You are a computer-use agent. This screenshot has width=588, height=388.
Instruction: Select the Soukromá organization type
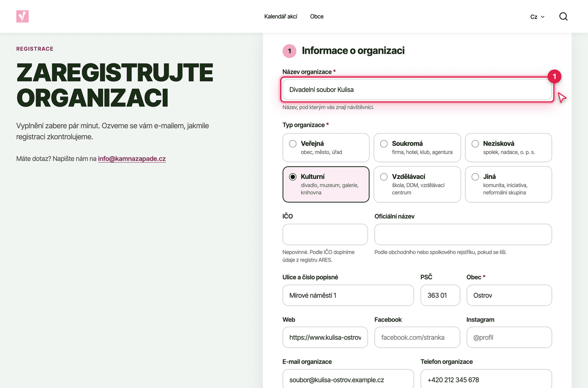417,147
